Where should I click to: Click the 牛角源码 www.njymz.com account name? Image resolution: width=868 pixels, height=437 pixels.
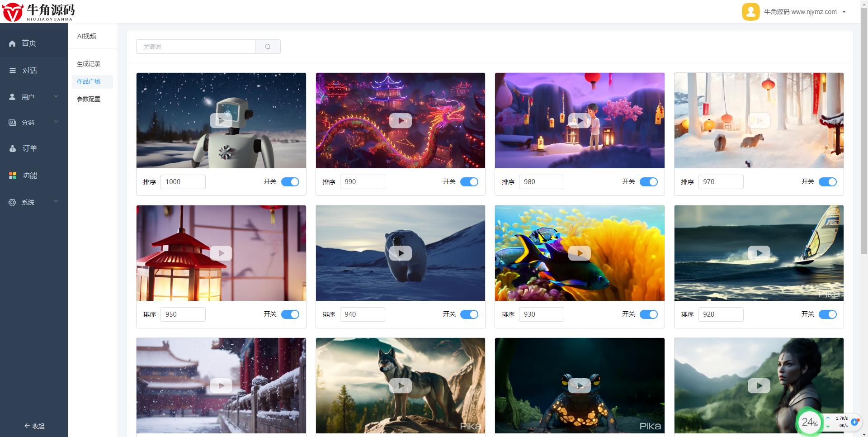pyautogui.click(x=800, y=12)
